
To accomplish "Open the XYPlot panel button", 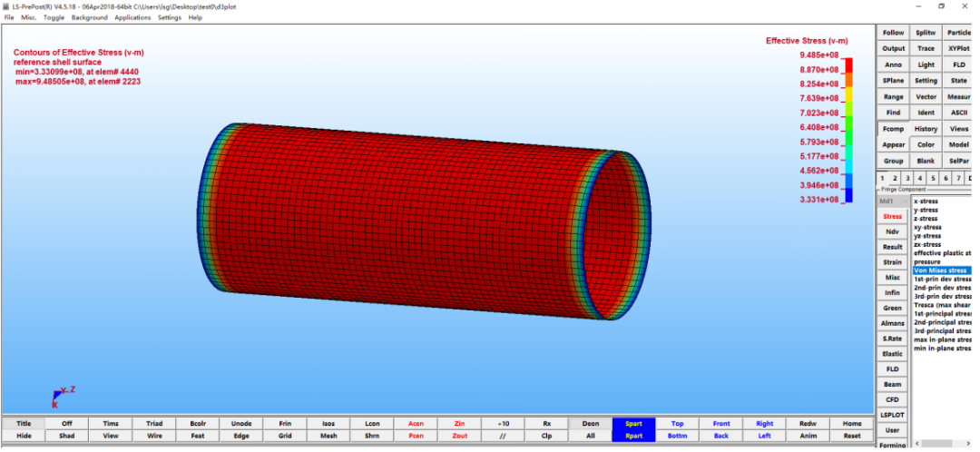I will [x=958, y=48].
